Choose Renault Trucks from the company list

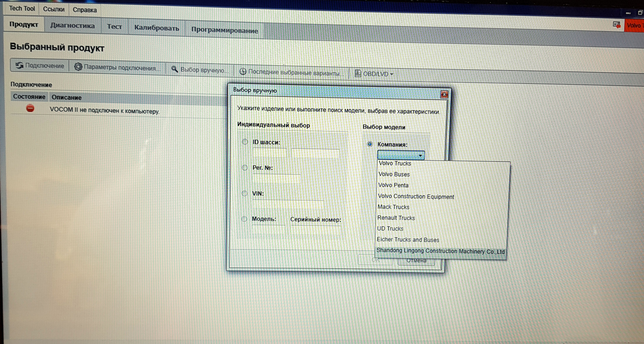(x=396, y=218)
